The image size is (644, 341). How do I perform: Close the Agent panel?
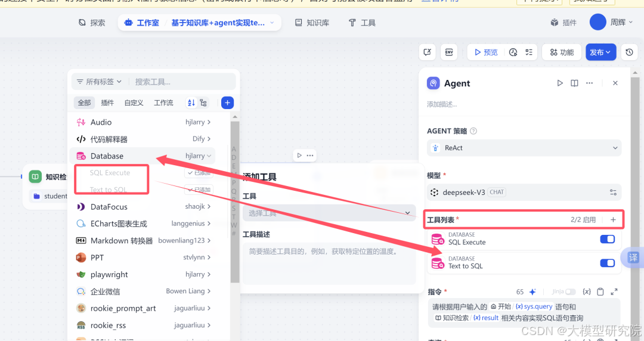pyautogui.click(x=615, y=83)
